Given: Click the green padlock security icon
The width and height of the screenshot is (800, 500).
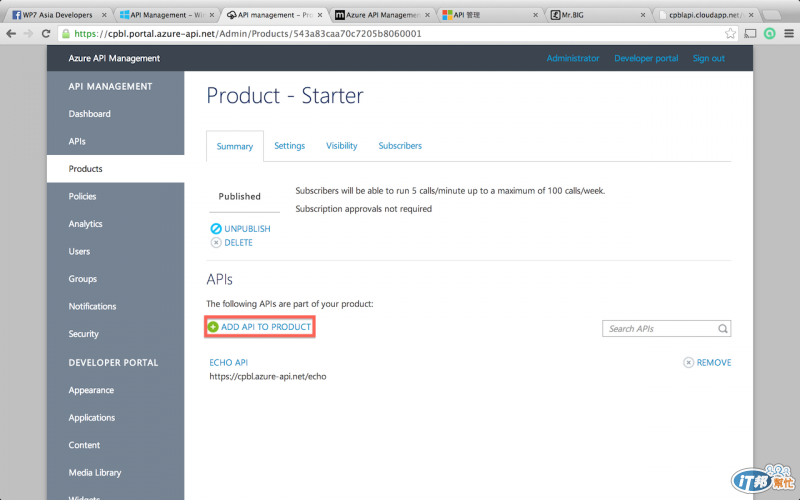Looking at the screenshot, I should coord(66,34).
